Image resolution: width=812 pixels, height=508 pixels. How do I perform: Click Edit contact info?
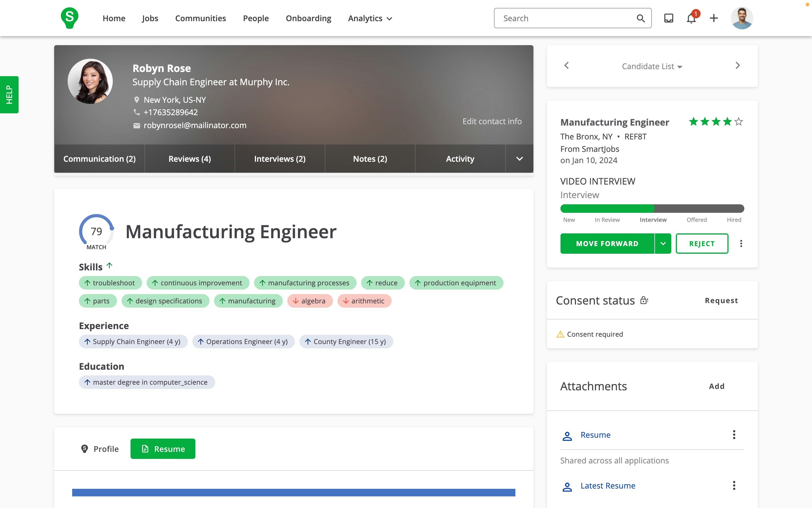pyautogui.click(x=492, y=121)
